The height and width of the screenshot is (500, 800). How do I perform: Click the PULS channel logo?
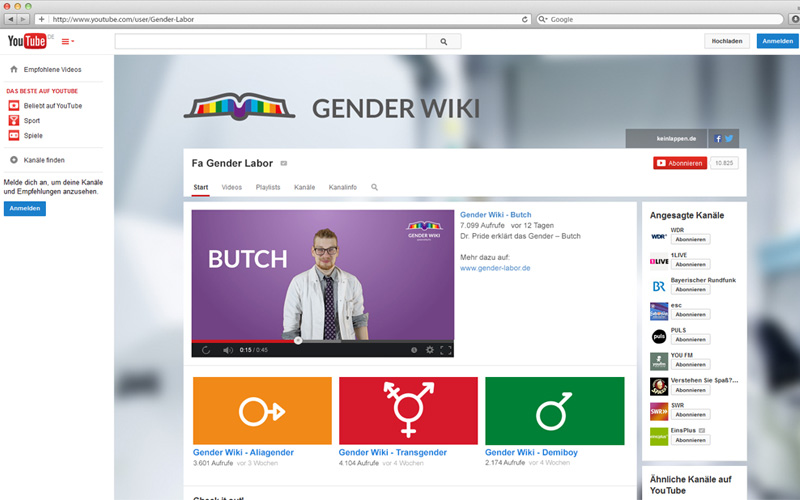tap(659, 336)
